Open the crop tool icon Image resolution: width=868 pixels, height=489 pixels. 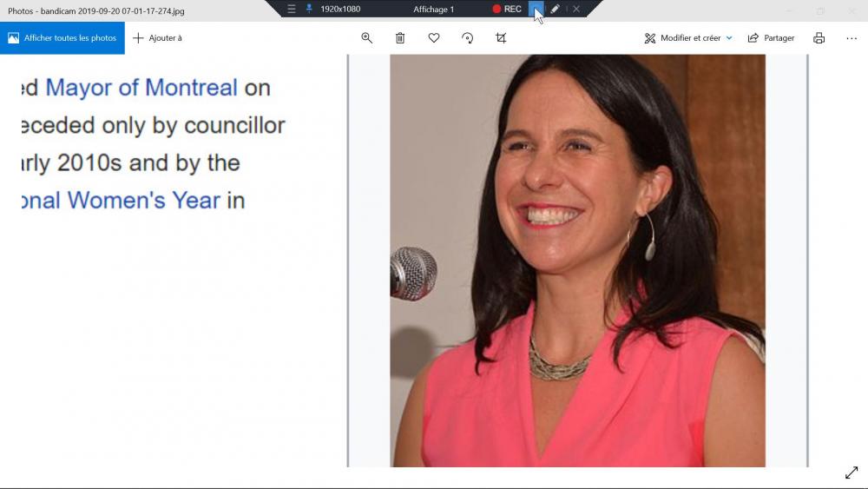pos(501,37)
